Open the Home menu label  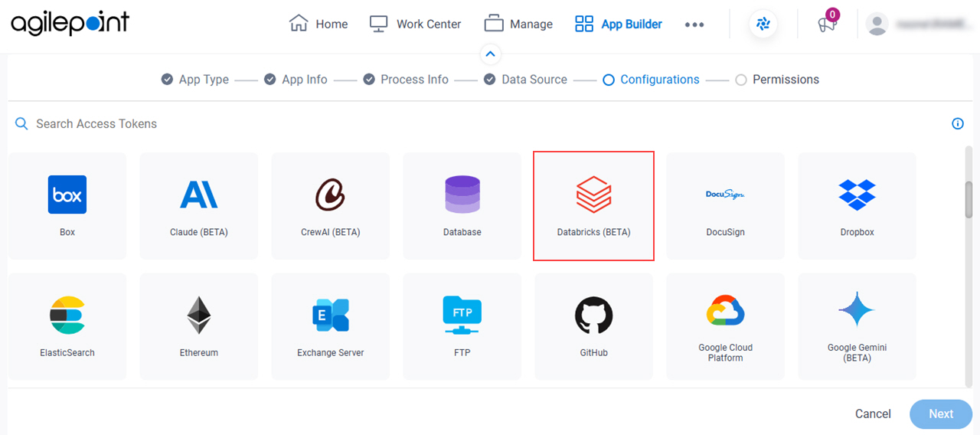click(332, 25)
